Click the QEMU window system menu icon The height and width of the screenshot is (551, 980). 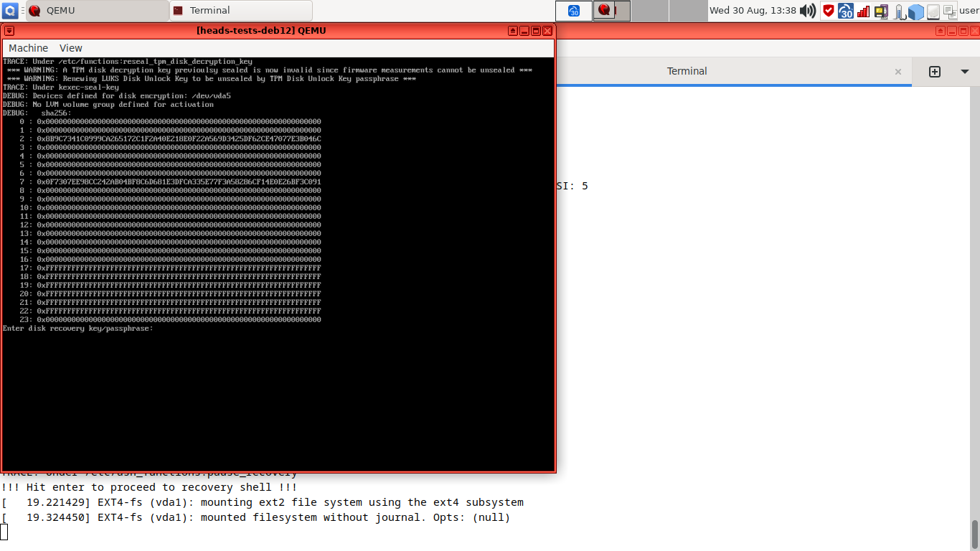pyautogui.click(x=9, y=30)
